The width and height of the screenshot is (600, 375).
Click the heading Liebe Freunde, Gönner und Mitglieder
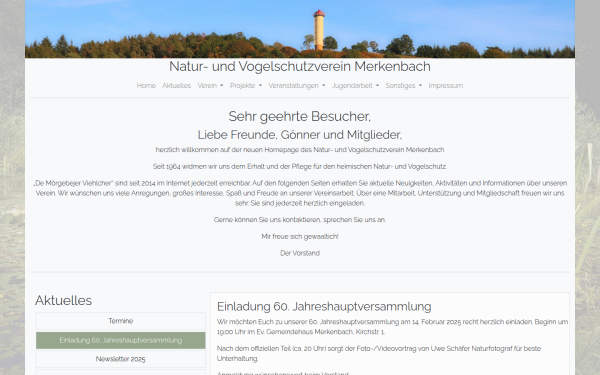[x=300, y=135]
